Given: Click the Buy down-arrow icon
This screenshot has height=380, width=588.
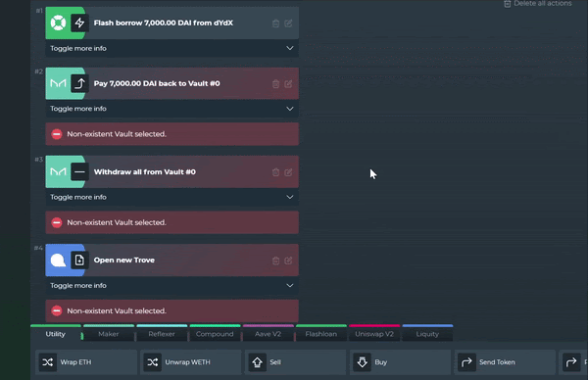Looking at the screenshot, I should point(362,362).
